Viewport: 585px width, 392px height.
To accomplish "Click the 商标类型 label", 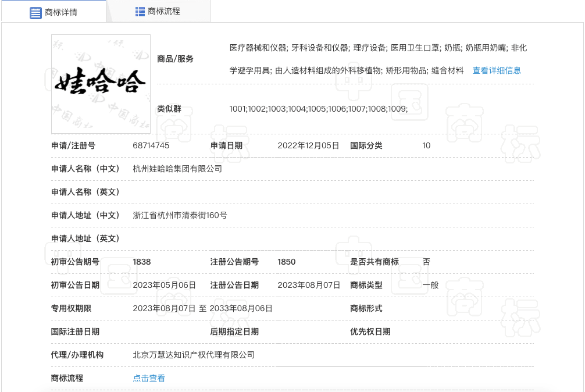I will (x=366, y=285).
